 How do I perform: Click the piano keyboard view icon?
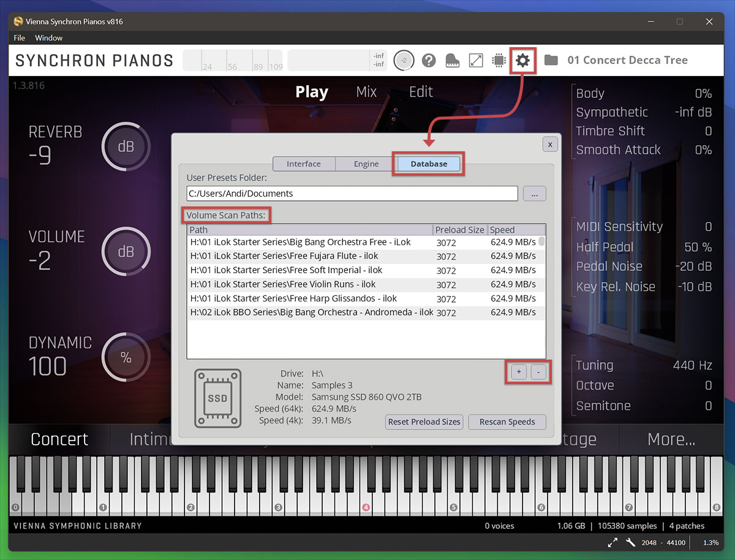tap(452, 60)
